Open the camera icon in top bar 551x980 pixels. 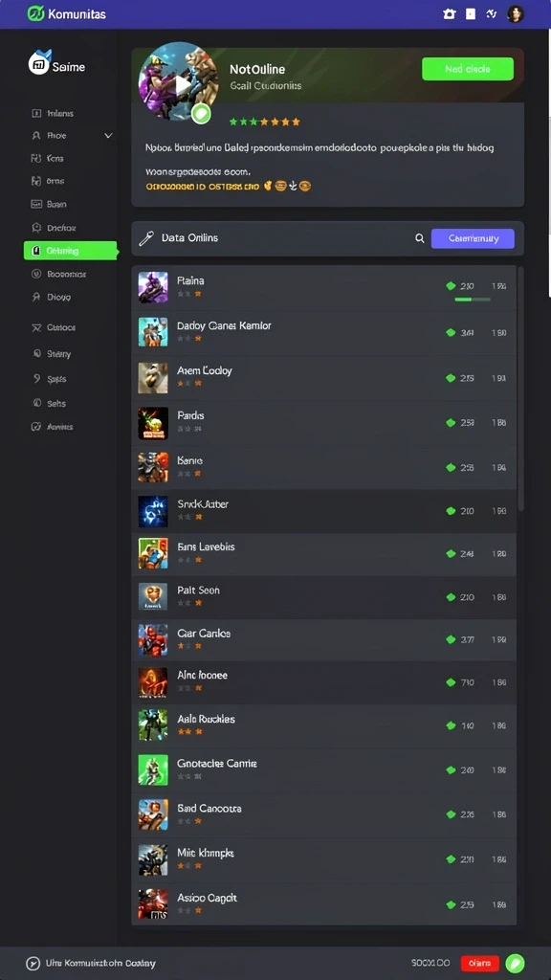pos(449,13)
